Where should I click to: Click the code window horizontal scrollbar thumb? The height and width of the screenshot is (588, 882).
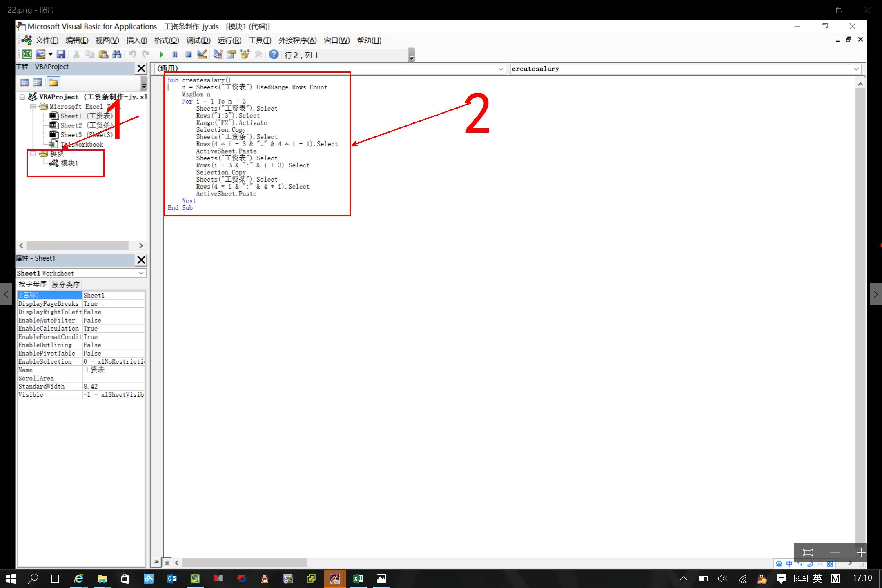coord(244,563)
